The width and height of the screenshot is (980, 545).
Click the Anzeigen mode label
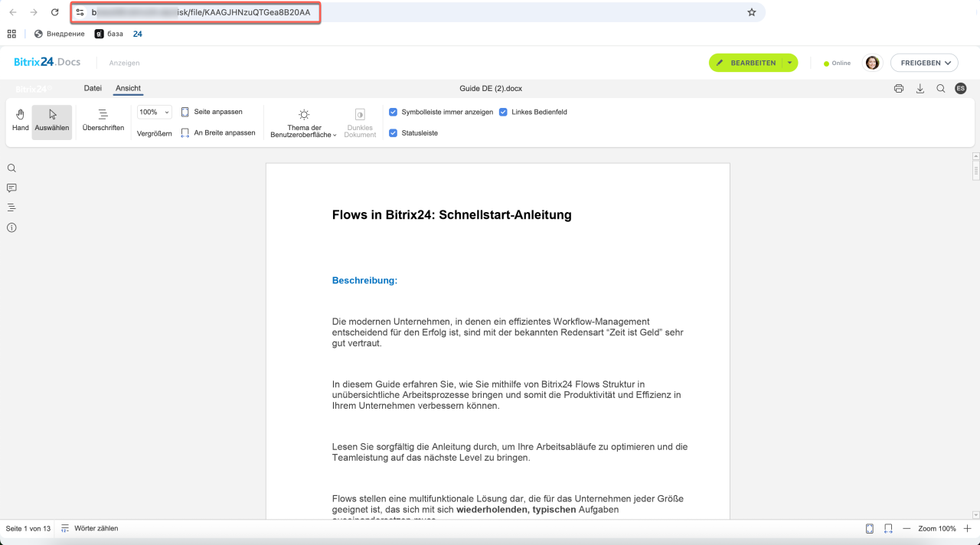tap(124, 63)
